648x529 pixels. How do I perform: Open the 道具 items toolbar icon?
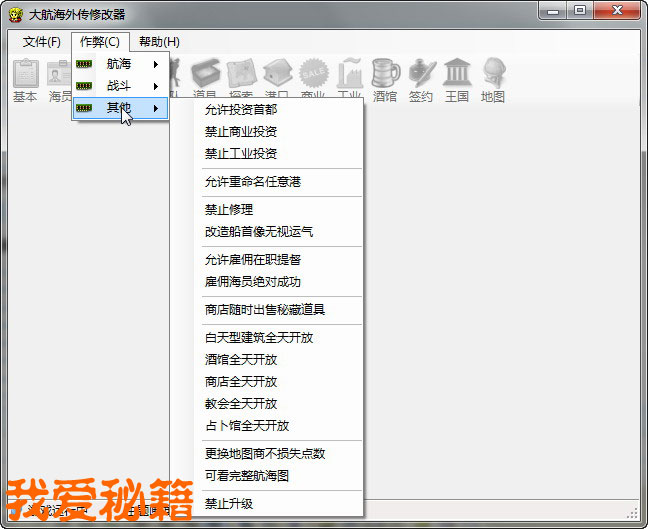point(205,79)
